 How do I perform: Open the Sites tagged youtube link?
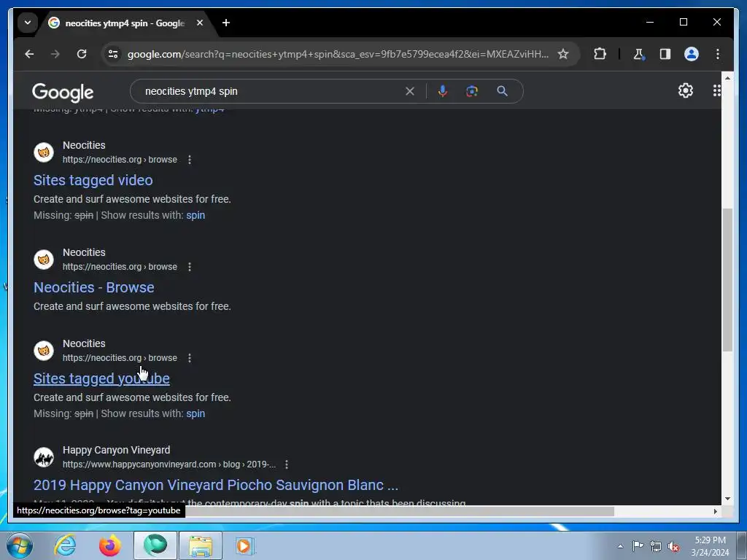[x=101, y=378]
